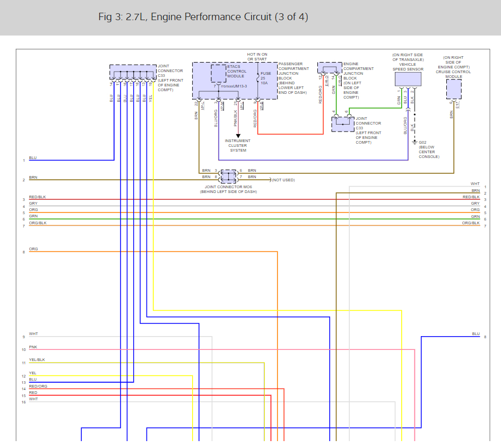Select the 'G02 (BELOW CENTER CONSOLE)' ground label
The height and width of the screenshot is (448, 501).
pyautogui.click(x=429, y=150)
